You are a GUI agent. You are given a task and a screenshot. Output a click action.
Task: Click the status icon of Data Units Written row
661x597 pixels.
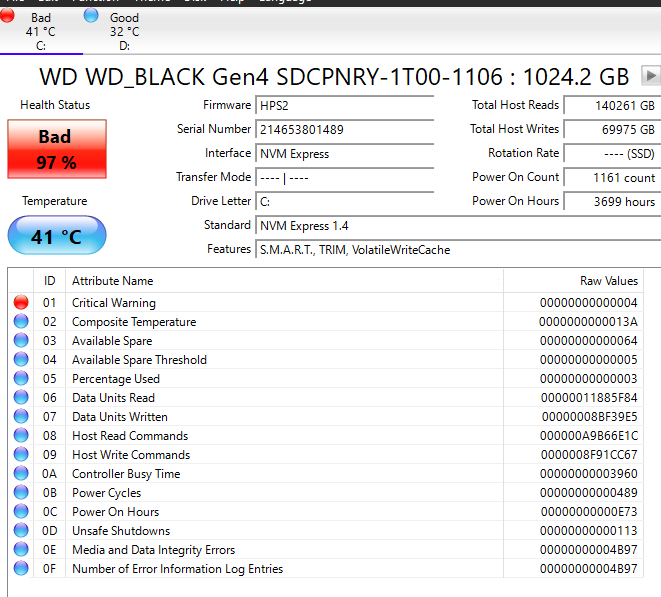(x=21, y=416)
